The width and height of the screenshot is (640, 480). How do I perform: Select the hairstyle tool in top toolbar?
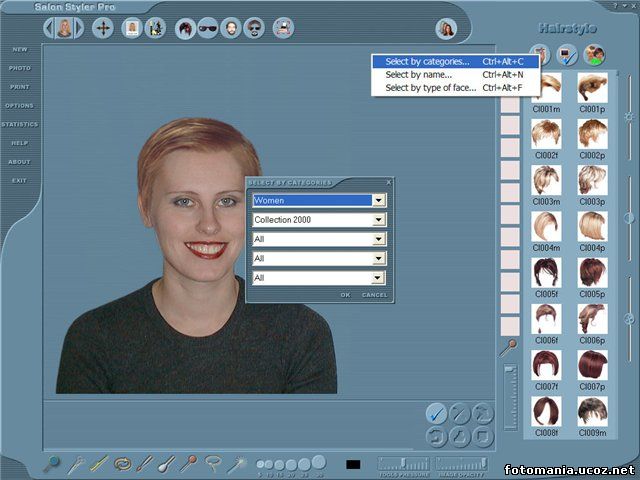pos(185,28)
